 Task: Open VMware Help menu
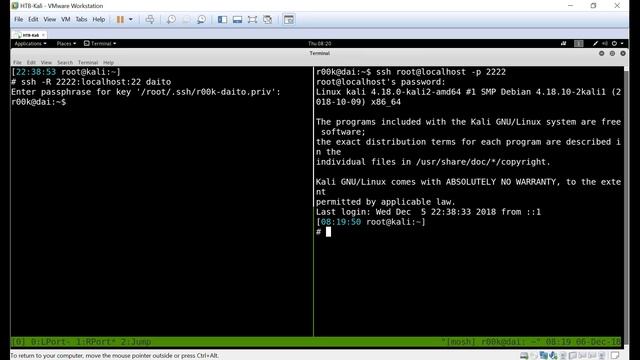pos(99,19)
